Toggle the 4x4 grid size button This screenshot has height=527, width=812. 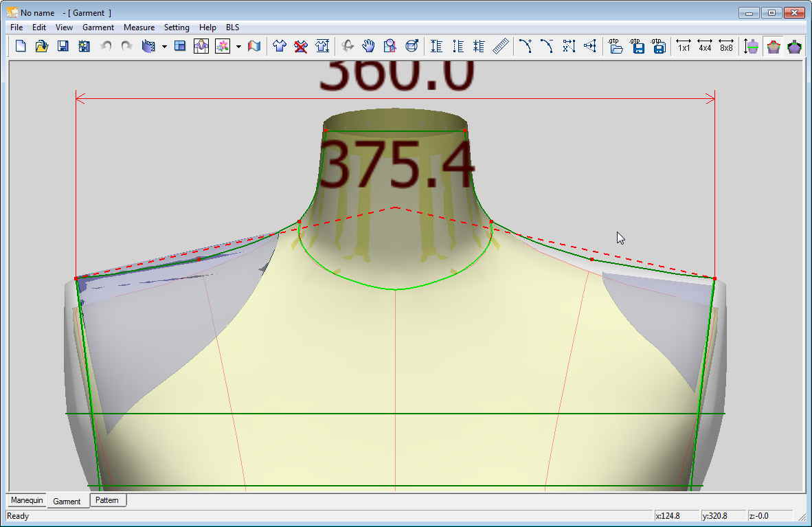click(705, 46)
